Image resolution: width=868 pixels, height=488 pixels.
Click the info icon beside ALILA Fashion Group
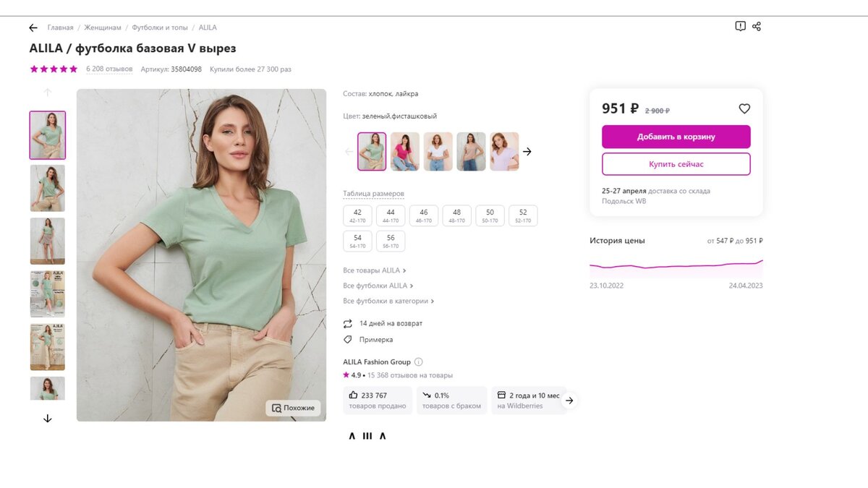pyautogui.click(x=418, y=362)
